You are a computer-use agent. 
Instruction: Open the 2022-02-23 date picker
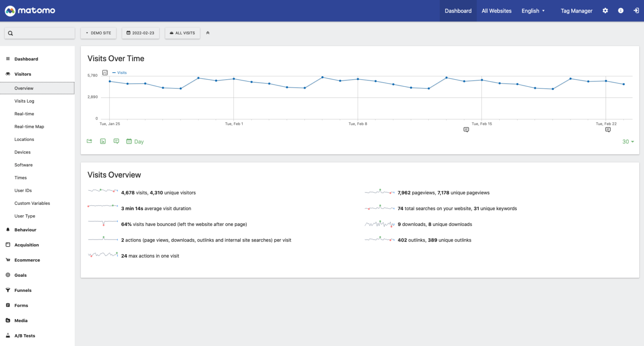point(141,33)
